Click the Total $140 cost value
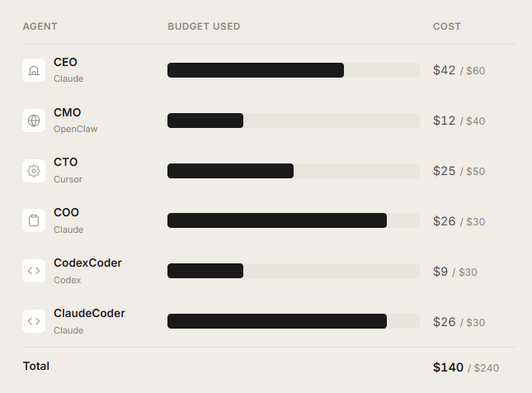The image size is (532, 393). click(448, 367)
